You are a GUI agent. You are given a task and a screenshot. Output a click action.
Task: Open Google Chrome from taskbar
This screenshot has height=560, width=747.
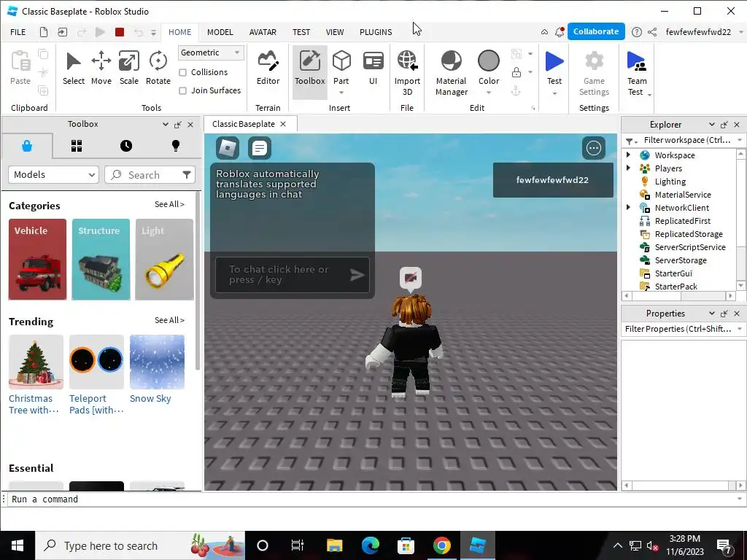441,545
